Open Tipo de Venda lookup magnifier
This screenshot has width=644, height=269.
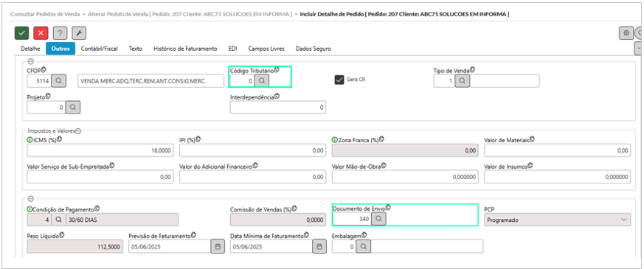tap(463, 81)
